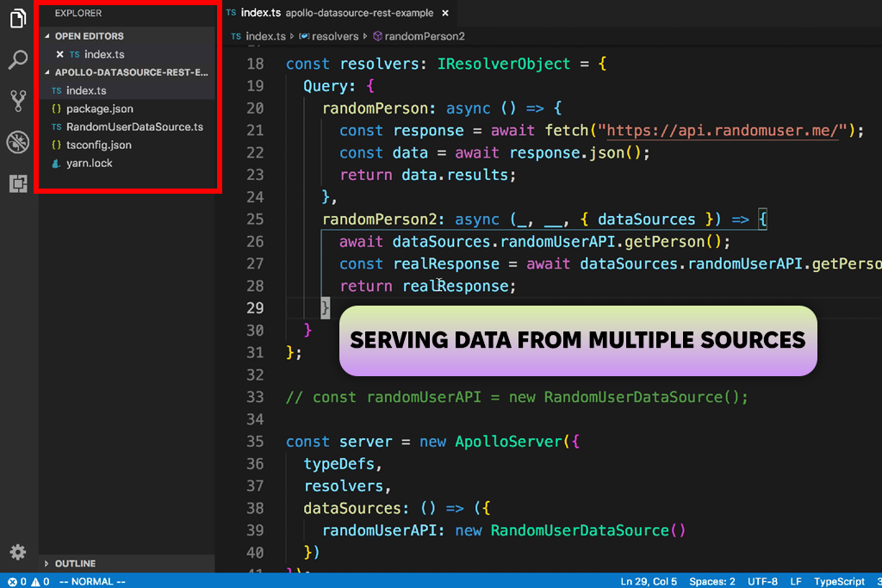882x588 pixels.
Task: Open RandomUserDataSource.ts in the explorer
Action: pos(134,127)
